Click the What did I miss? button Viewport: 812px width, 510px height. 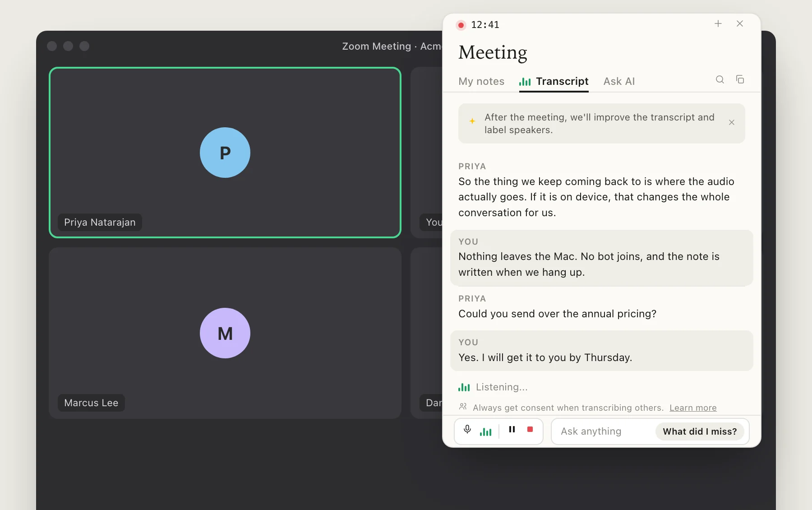[700, 431]
